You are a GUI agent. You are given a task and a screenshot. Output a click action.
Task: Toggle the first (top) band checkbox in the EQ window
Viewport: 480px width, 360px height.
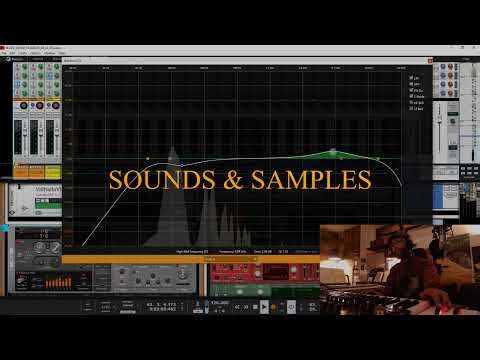coord(411,77)
